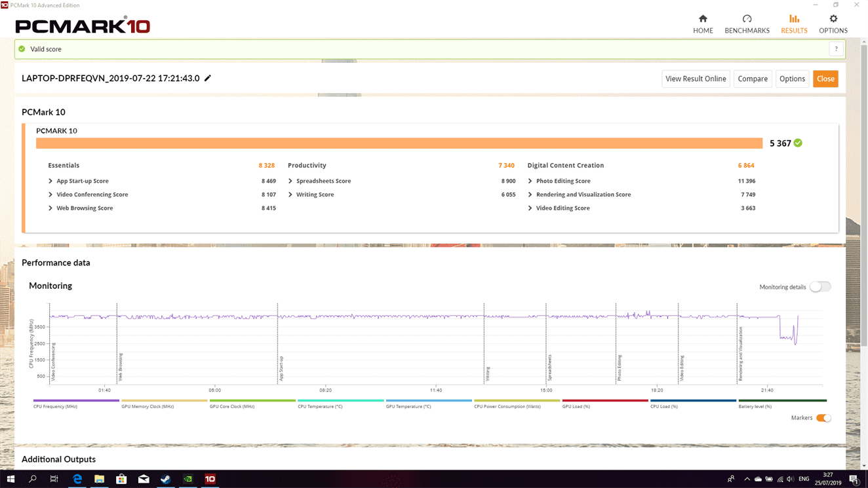The width and height of the screenshot is (868, 488).
Task: Toggle CPU Power Consumption legend series
Action: (517, 404)
